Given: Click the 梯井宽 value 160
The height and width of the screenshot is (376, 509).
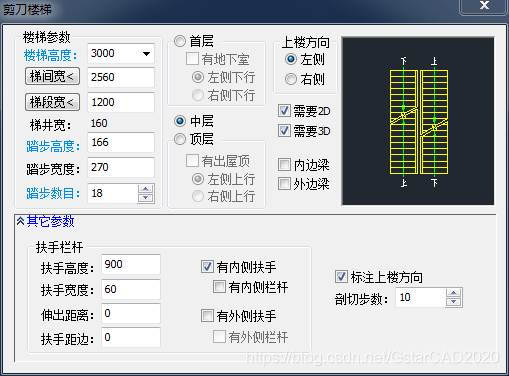Looking at the screenshot, I should pos(99,123).
